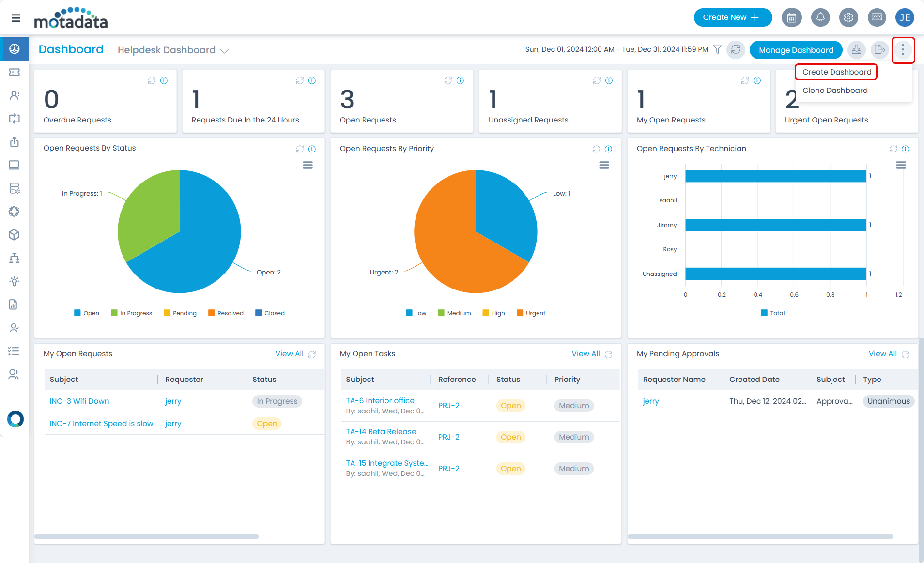
Task: Open the notifications bell icon
Action: 820,18
